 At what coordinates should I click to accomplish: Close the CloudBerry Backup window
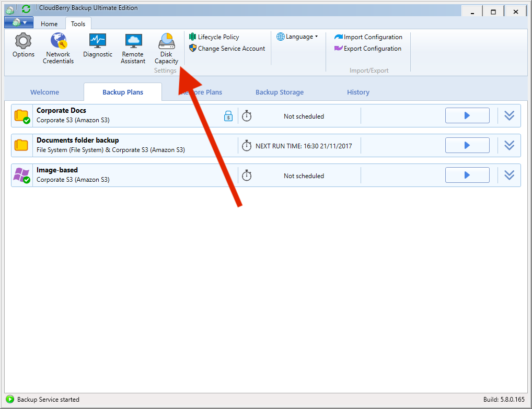[x=516, y=11]
